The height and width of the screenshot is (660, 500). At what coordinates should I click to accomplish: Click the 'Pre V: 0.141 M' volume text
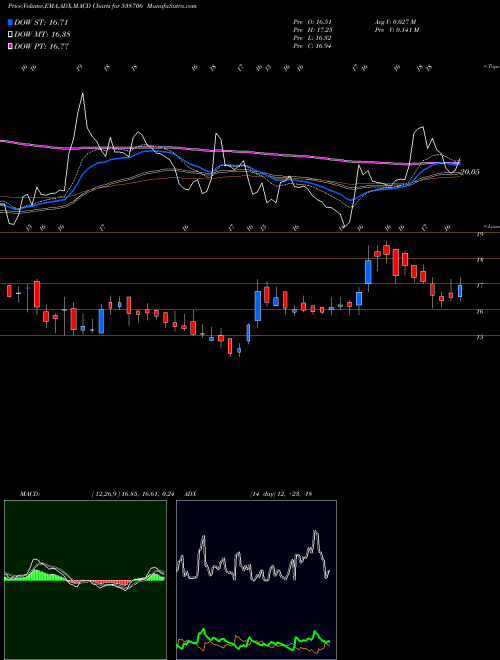(x=396, y=30)
